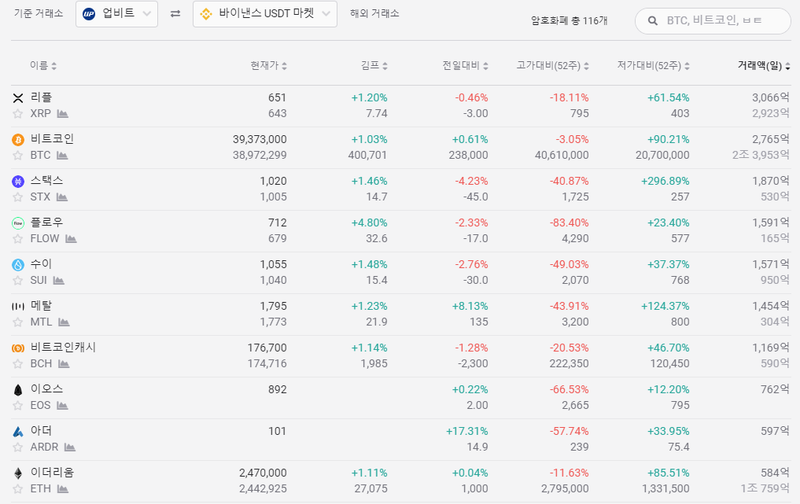Toggle favorite star for STX

click(18, 197)
